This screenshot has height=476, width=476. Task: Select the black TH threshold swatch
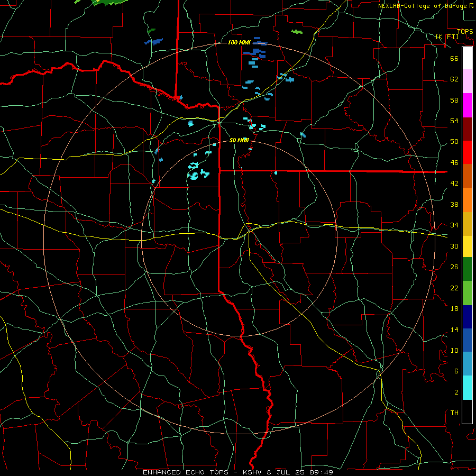click(x=467, y=411)
